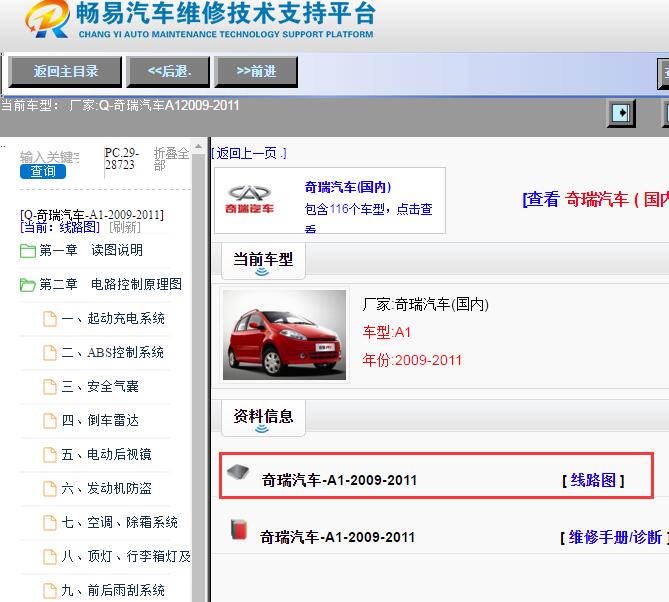Image resolution: width=669 pixels, height=602 pixels.
Task: Click page icon beside 一、起动充电系统
Action: pyautogui.click(x=50, y=319)
